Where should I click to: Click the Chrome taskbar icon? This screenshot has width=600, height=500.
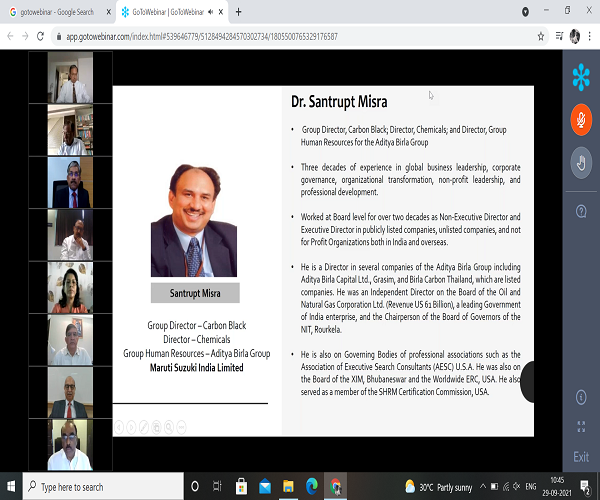[x=335, y=487]
